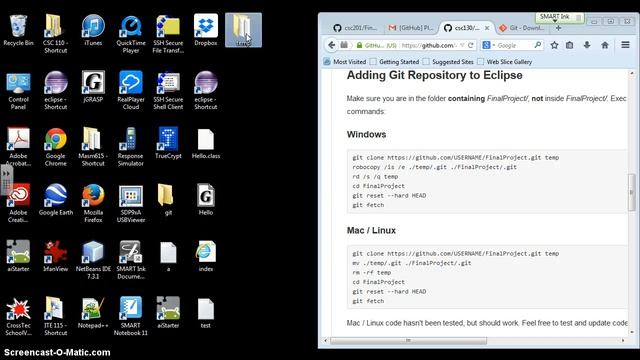Screen dimensions: 640x360
Task: Launch Google Earth from the desktop
Action: tap(56, 199)
